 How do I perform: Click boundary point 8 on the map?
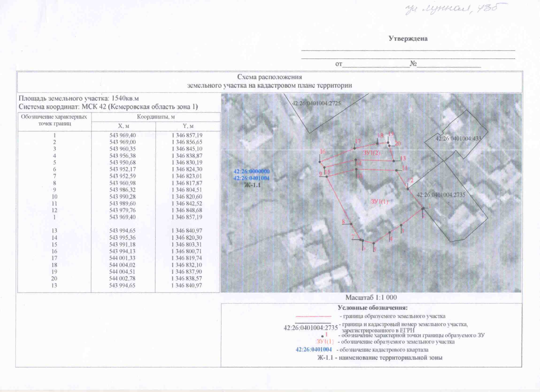(351, 224)
